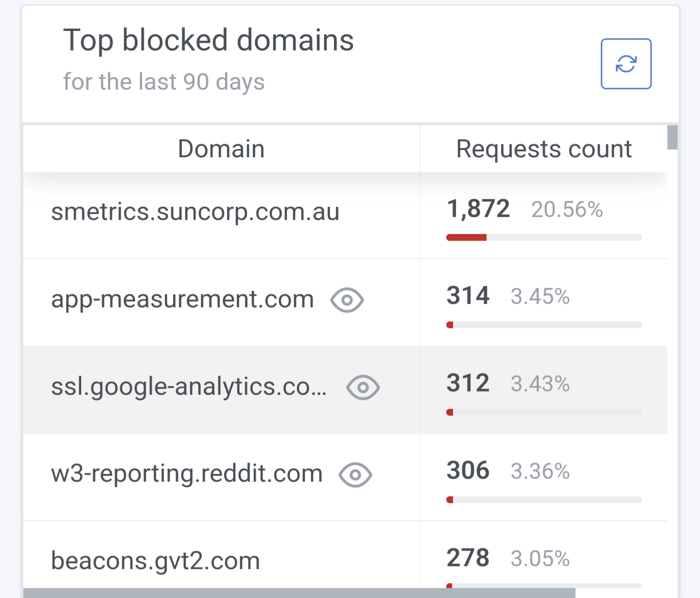This screenshot has height=598, width=700.
Task: Open the smetrics.suncorp.com.au domain entry
Action: (x=195, y=212)
